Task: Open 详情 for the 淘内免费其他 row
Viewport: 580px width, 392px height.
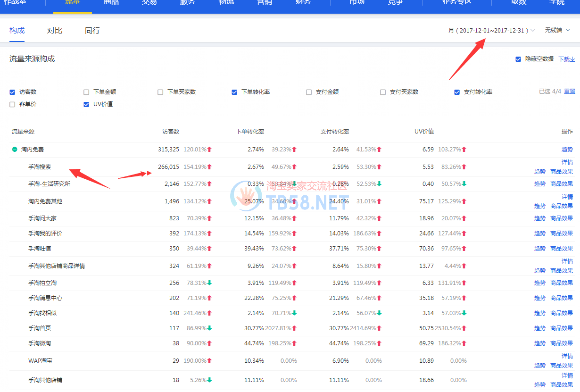Action: tap(567, 197)
